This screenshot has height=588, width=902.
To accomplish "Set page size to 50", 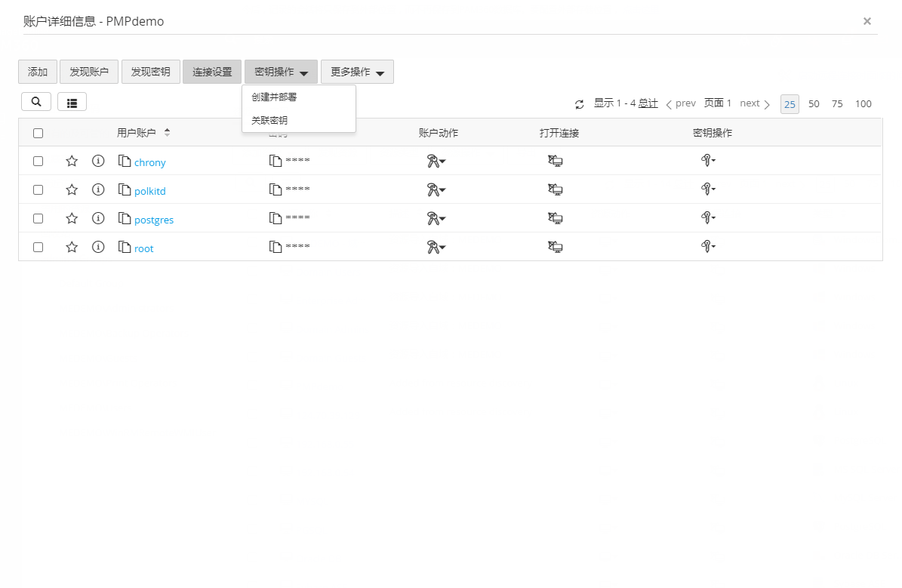I will [814, 104].
